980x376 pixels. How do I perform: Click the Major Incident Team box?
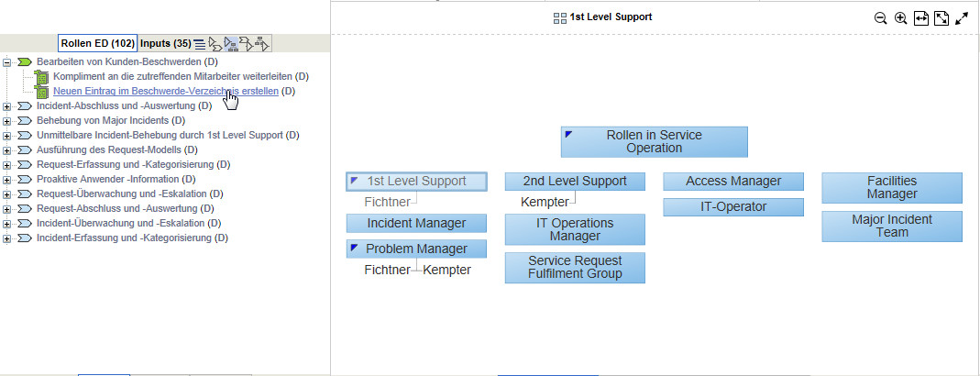[x=892, y=226]
